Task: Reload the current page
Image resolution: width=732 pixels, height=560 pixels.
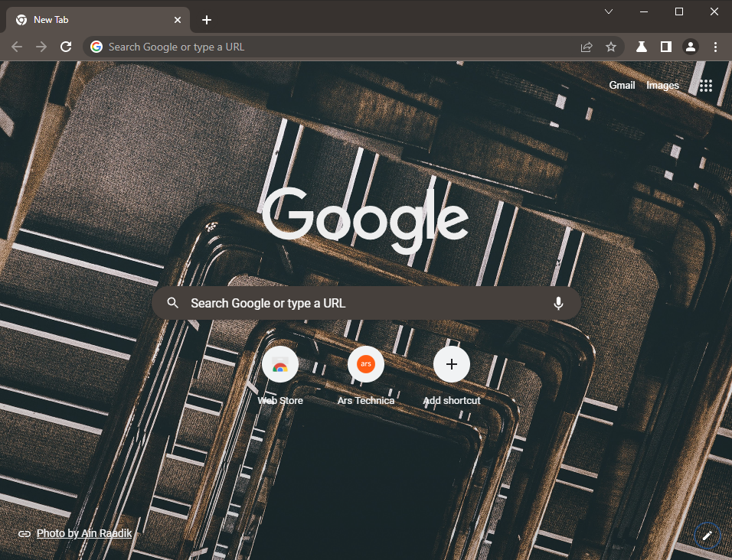Action: coord(66,47)
